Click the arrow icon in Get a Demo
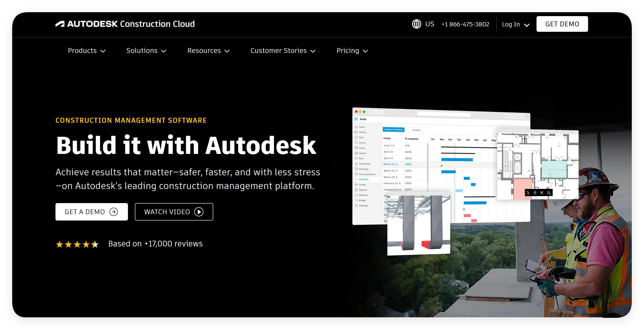644x330 pixels. click(114, 212)
